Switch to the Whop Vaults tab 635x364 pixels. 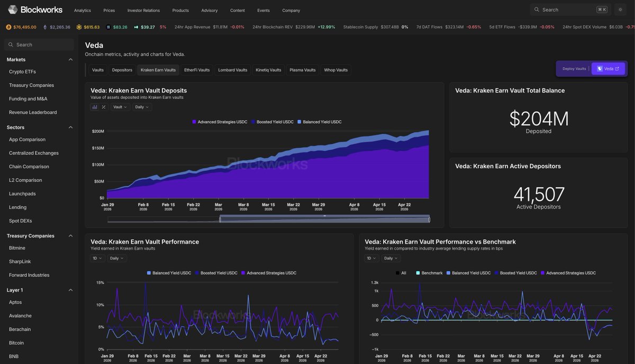pos(336,70)
